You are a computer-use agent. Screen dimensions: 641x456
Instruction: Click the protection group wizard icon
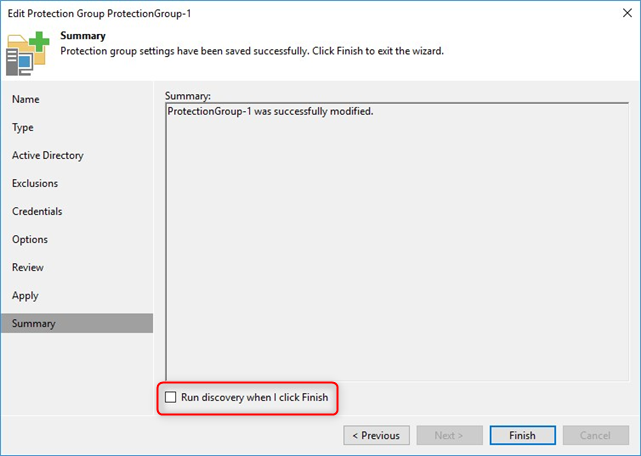29,54
